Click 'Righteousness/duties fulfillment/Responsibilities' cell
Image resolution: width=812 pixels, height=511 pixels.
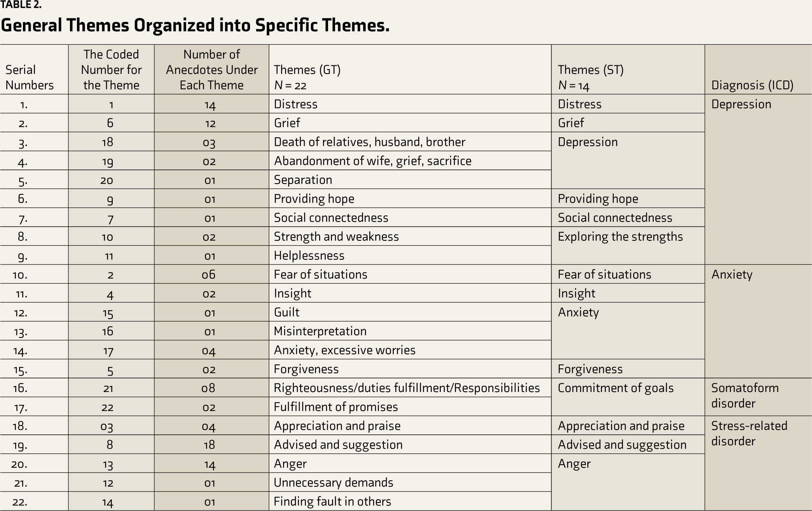[x=407, y=388]
